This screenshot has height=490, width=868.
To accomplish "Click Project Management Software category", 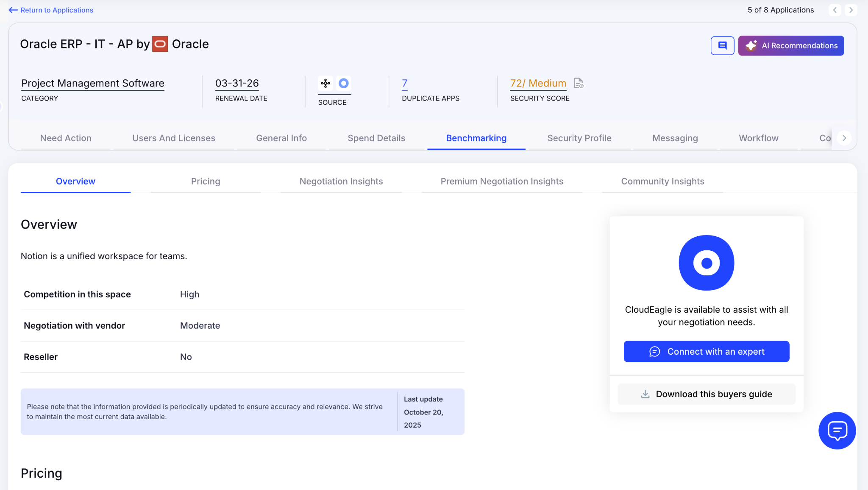I will click(93, 83).
